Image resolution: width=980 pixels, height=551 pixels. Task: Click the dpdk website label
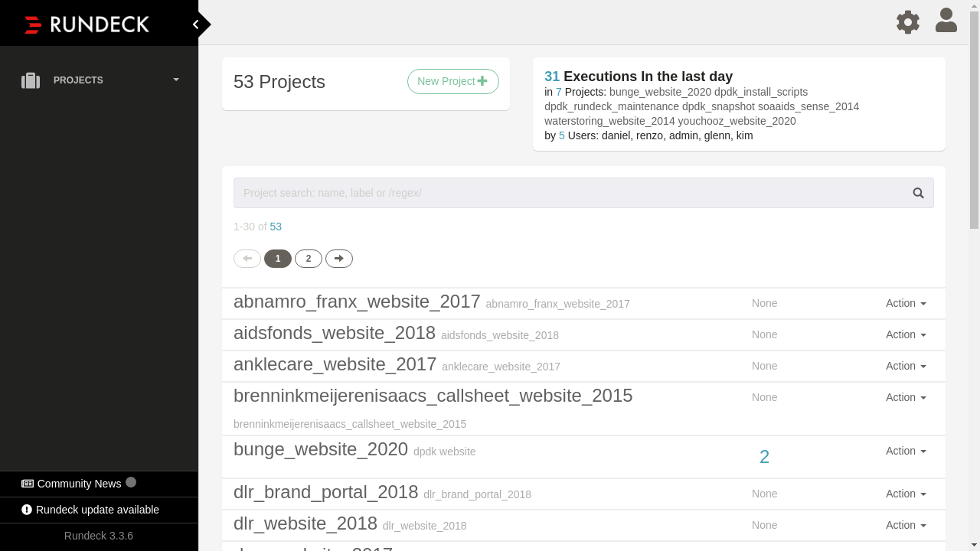pyautogui.click(x=444, y=452)
